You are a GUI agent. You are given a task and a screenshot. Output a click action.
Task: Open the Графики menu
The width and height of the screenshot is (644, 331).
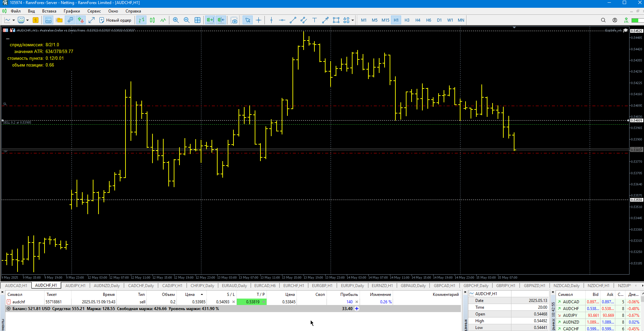(72, 11)
